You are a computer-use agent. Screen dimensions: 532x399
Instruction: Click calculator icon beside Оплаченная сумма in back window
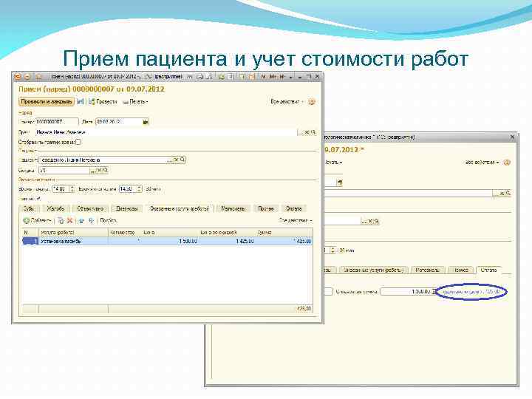tap(434, 291)
